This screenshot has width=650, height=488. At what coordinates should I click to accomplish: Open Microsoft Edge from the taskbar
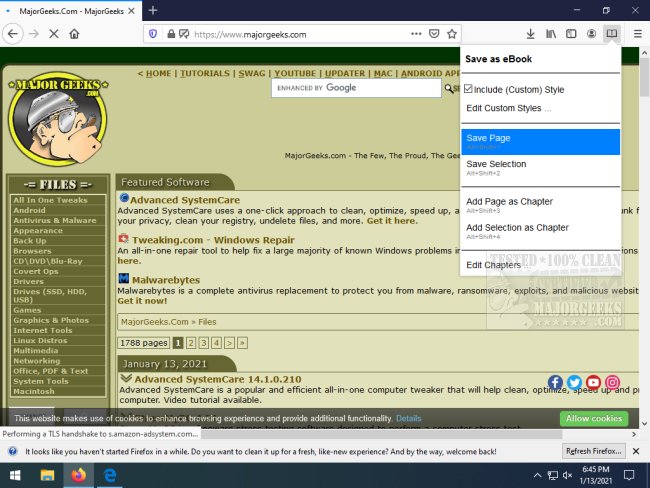pos(110,475)
